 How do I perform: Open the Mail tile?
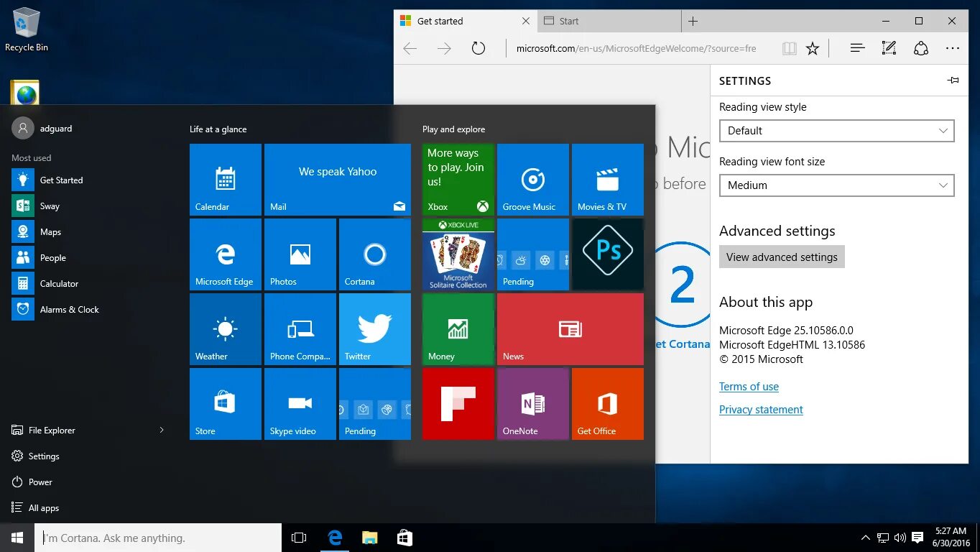click(338, 180)
